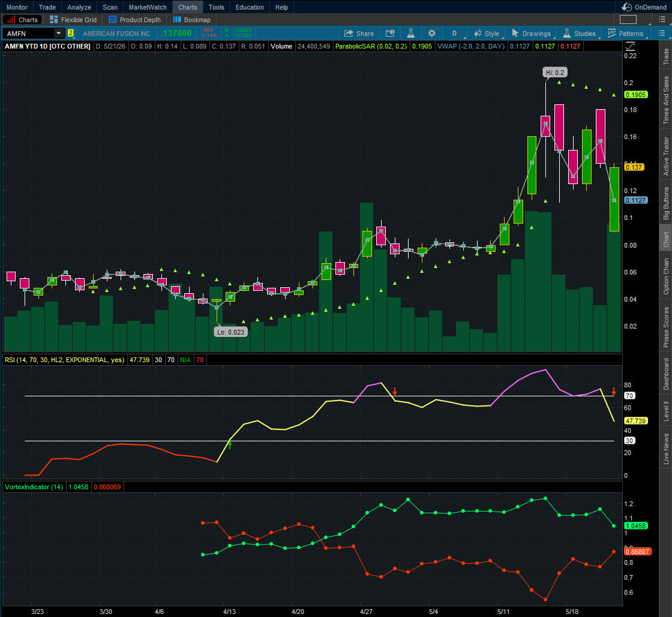Screen dimensions: 672x617
Task: Open the Trade sidebar panel
Action: 666,56
